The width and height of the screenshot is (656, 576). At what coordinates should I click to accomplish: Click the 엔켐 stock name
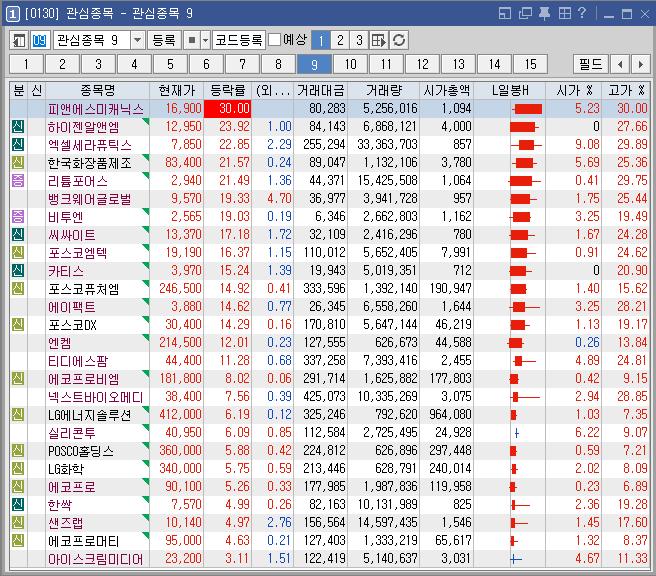59,343
